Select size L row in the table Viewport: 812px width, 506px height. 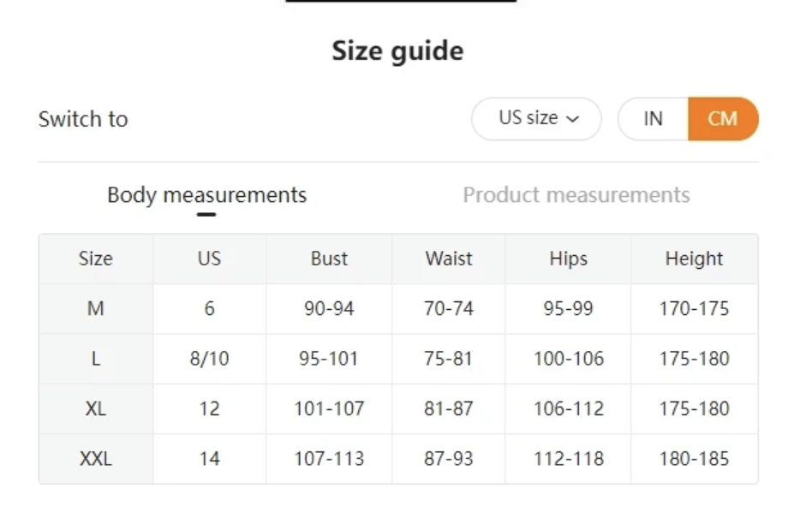[95, 359]
